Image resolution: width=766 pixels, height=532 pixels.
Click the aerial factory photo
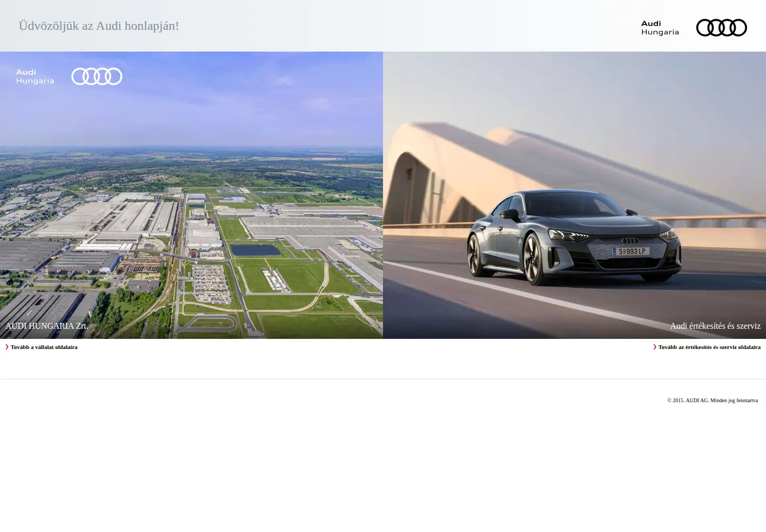191,195
